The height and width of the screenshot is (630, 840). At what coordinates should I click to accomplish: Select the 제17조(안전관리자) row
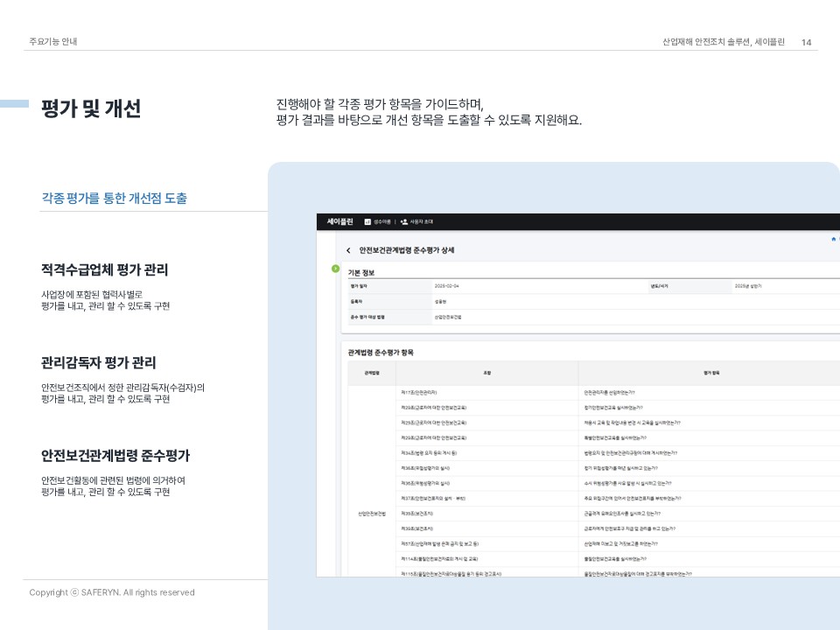tap(419, 392)
